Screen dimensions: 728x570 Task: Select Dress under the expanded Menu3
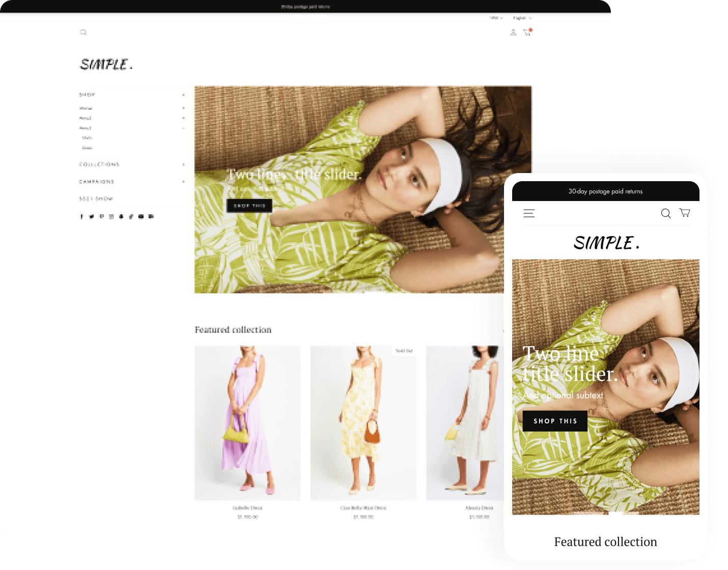coord(88,148)
